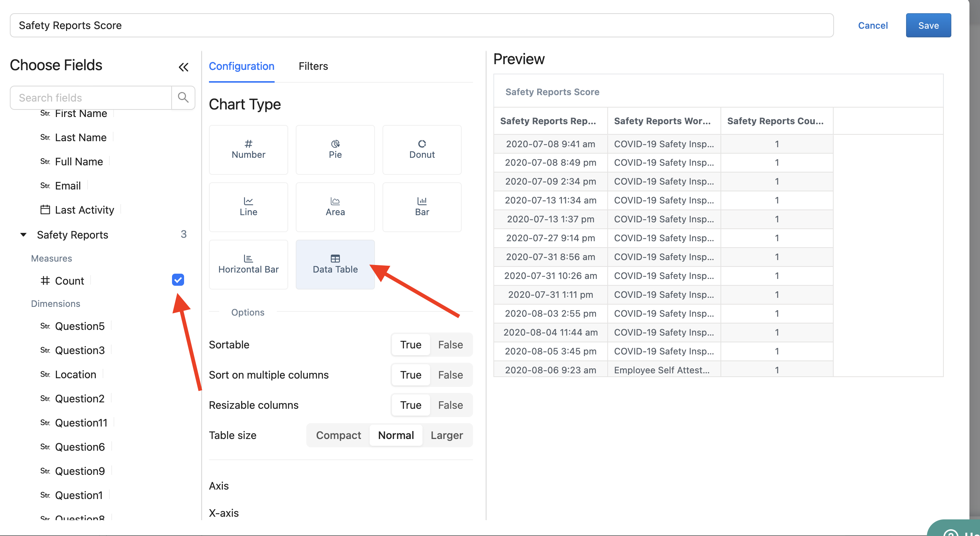This screenshot has width=980, height=536.
Task: Focus the Search fields input
Action: pos(91,97)
